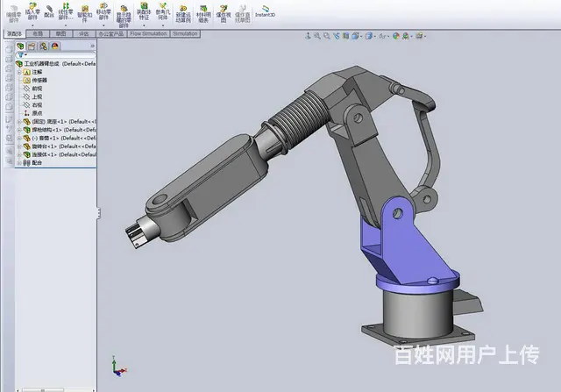Image resolution: width=561 pixels, height=392 pixels.
Task: Create a New Motion Study (新建运动算例)
Action: point(183,14)
